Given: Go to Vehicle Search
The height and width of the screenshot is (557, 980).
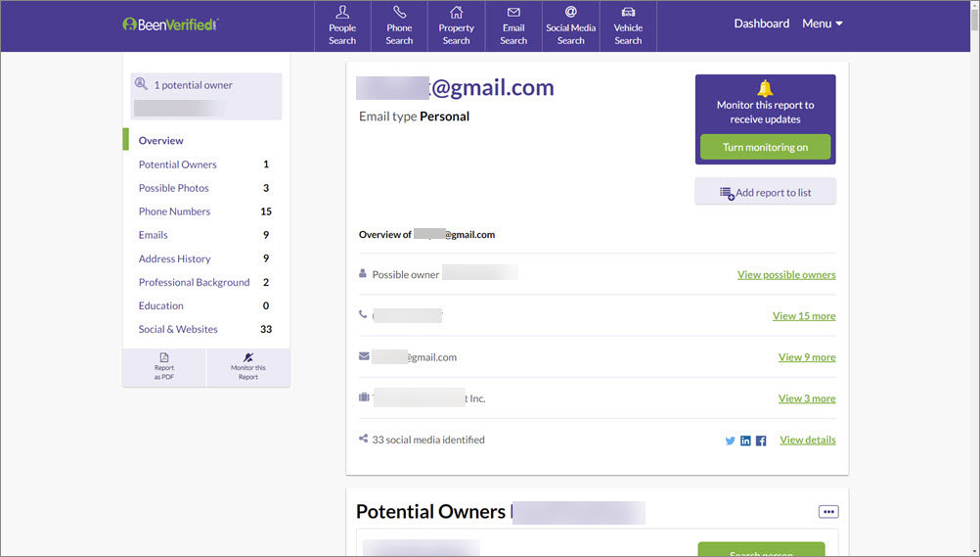Looking at the screenshot, I should click(628, 25).
